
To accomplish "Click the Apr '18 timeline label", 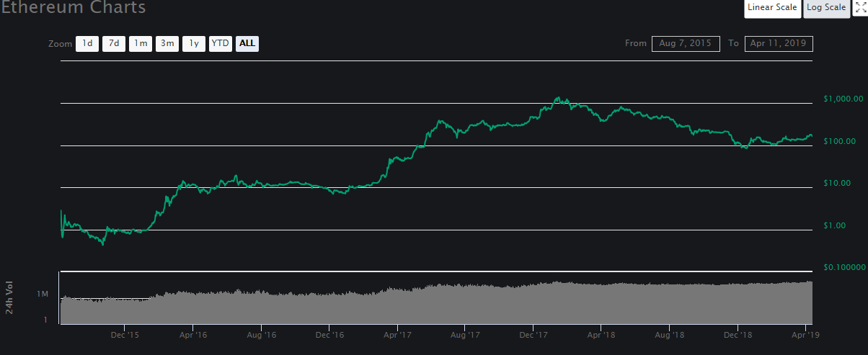I will click(x=601, y=334).
